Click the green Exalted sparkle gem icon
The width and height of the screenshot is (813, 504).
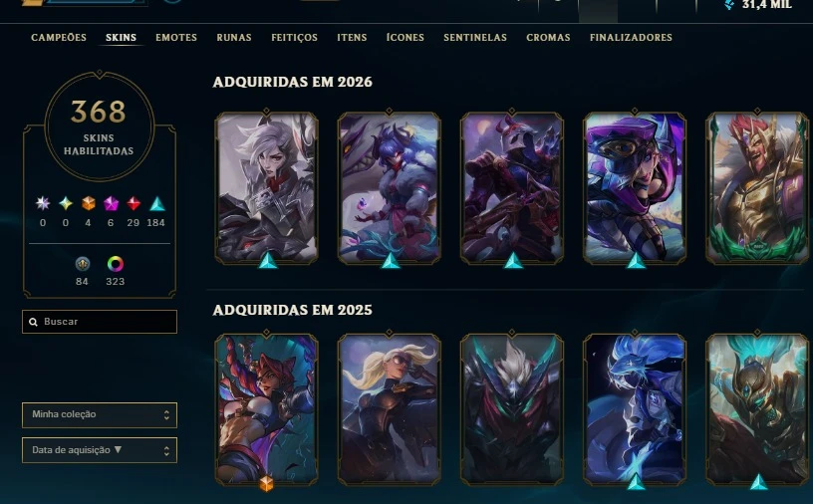pos(66,203)
